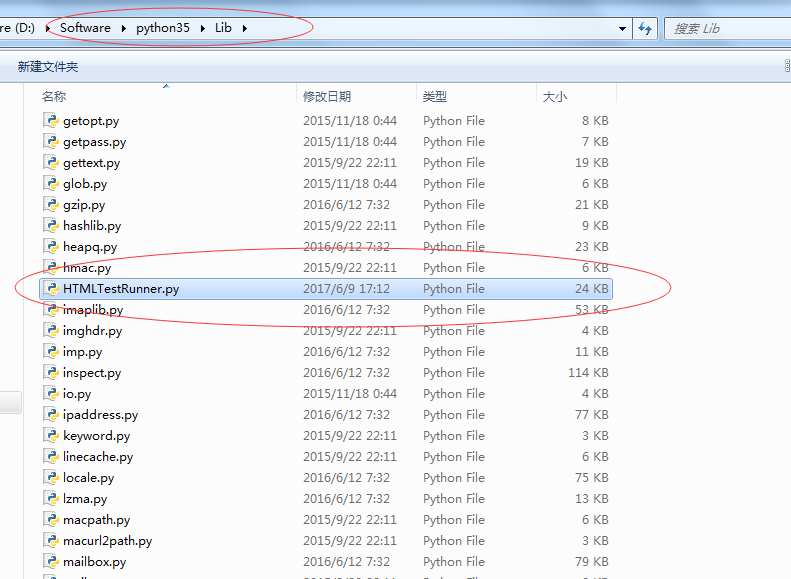Image resolution: width=791 pixels, height=579 pixels.
Task: Click the imghdr.py file icon
Action: (51, 330)
